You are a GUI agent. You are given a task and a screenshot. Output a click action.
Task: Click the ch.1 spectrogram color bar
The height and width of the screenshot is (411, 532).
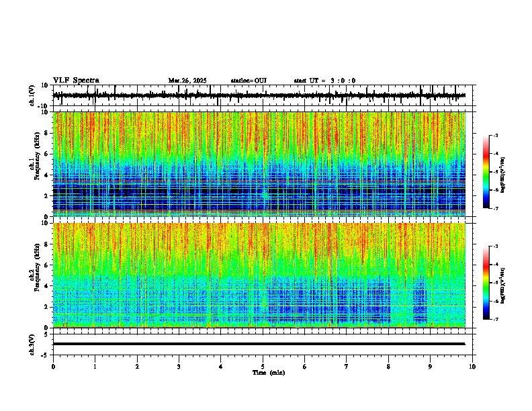pos(486,172)
